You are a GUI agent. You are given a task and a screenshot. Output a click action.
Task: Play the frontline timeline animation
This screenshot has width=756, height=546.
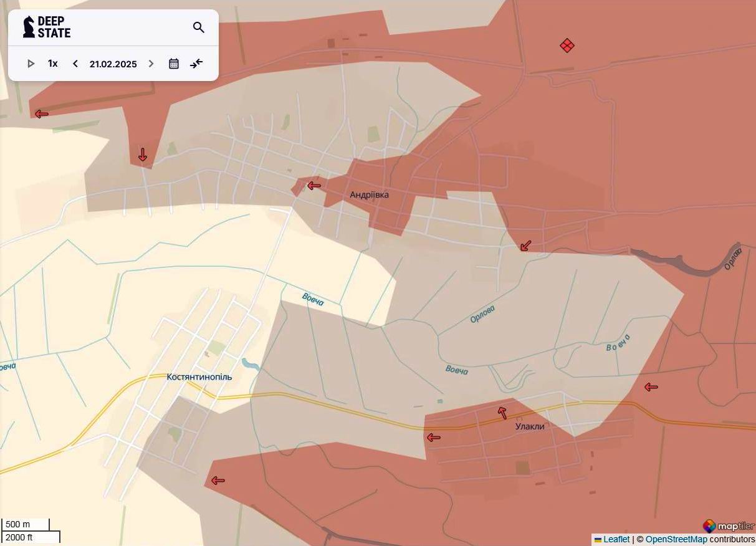[x=31, y=63]
